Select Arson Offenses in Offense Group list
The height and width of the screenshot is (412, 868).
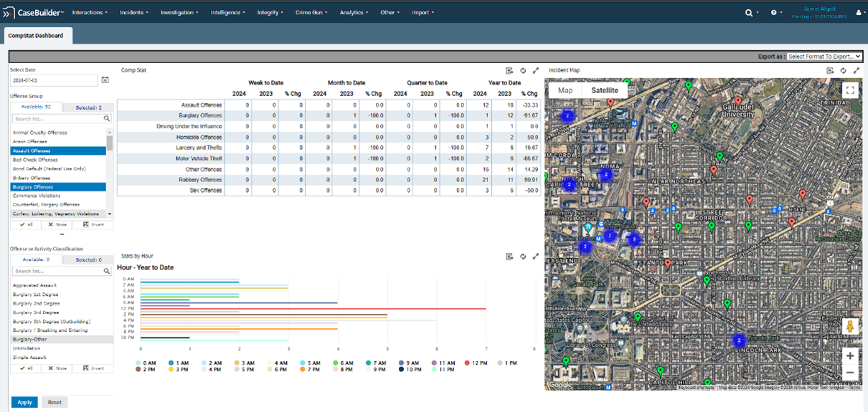coord(58,142)
